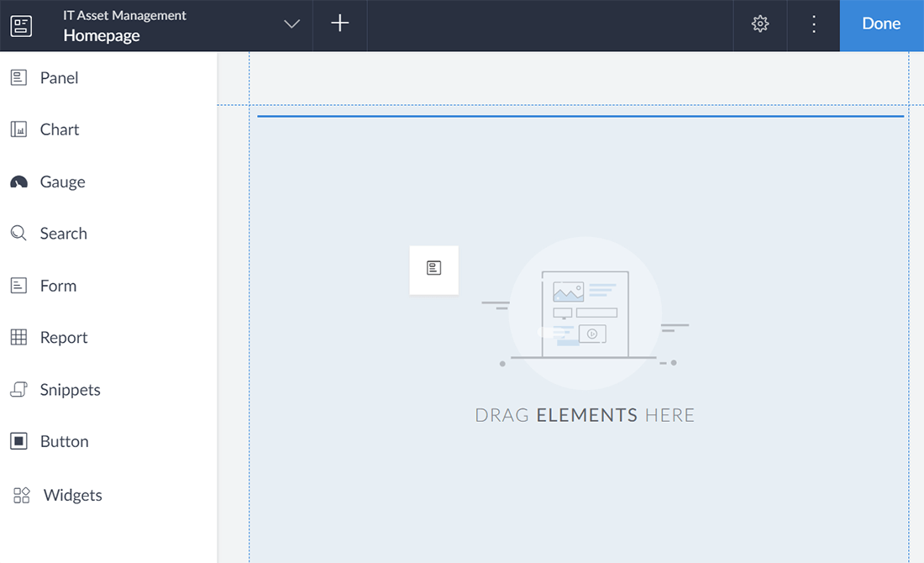Click the DRAG ELEMENTS HERE drop zone

585,414
